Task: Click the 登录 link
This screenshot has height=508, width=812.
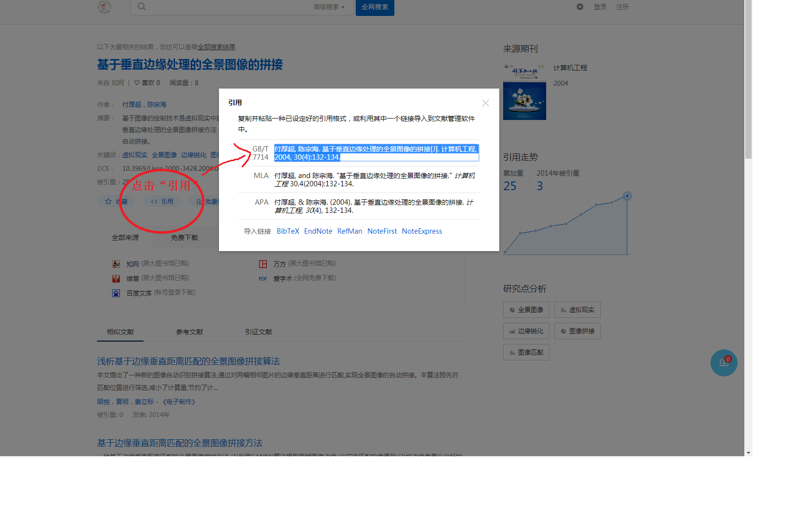Action: click(600, 7)
